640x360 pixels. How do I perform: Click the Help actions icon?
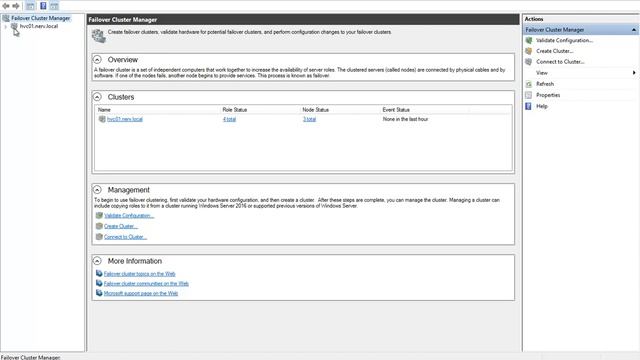pyautogui.click(x=529, y=106)
